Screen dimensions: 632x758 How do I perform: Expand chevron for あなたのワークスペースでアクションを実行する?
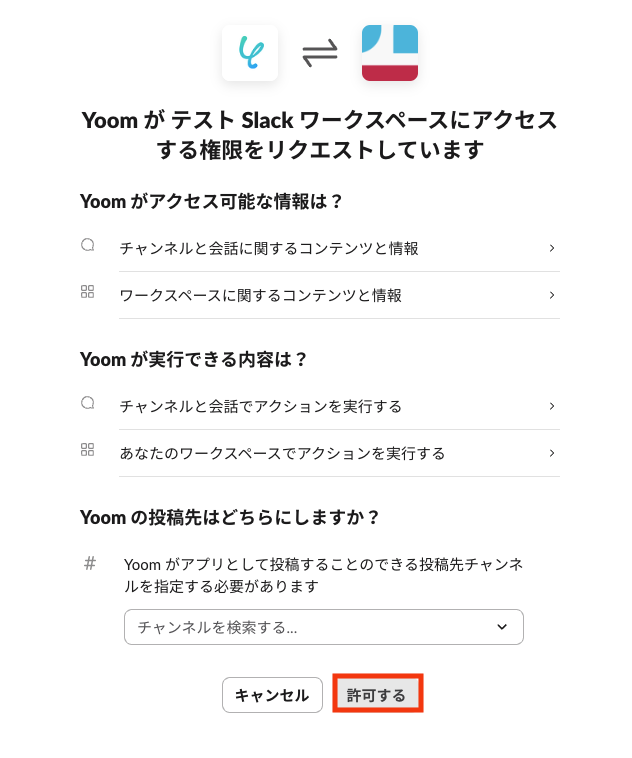tap(552, 453)
